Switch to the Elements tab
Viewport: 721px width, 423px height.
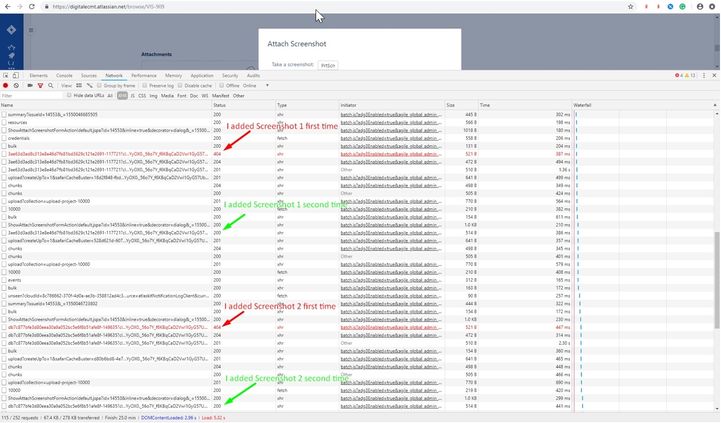click(39, 75)
